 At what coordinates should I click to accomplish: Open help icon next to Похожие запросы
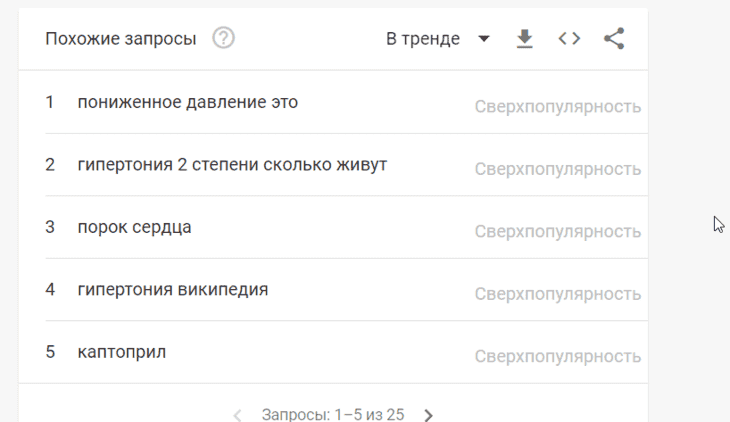click(x=223, y=38)
